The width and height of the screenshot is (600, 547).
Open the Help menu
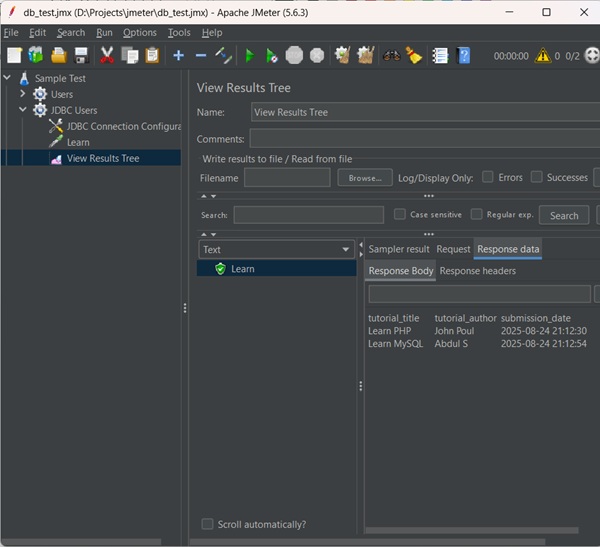pyautogui.click(x=212, y=33)
